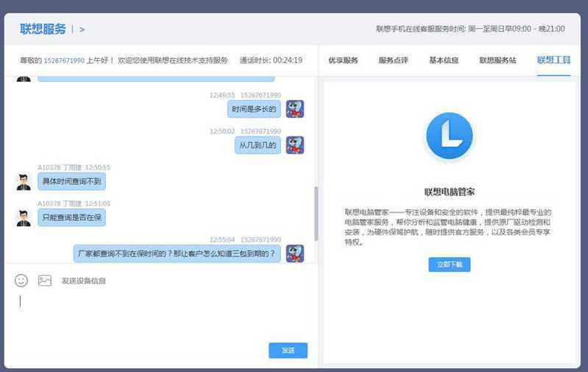This screenshot has height=372, width=588.
Task: Open the emoji picker smiley icon
Action: click(21, 281)
